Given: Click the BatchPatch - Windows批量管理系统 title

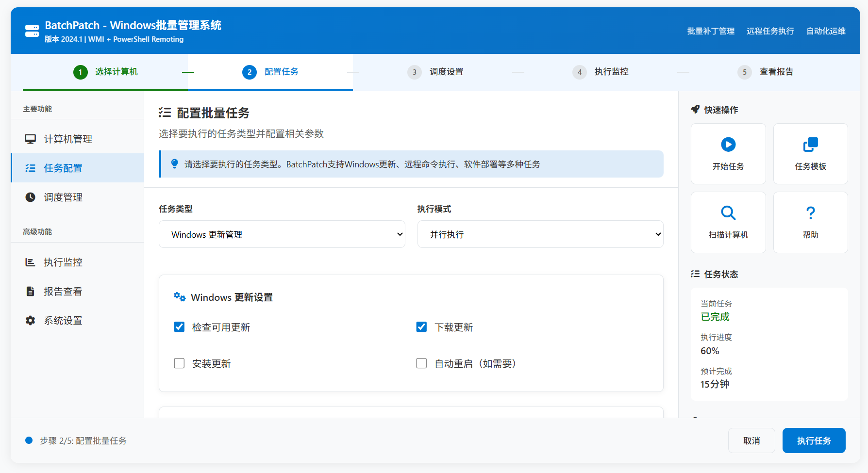Looking at the screenshot, I should coord(133,25).
